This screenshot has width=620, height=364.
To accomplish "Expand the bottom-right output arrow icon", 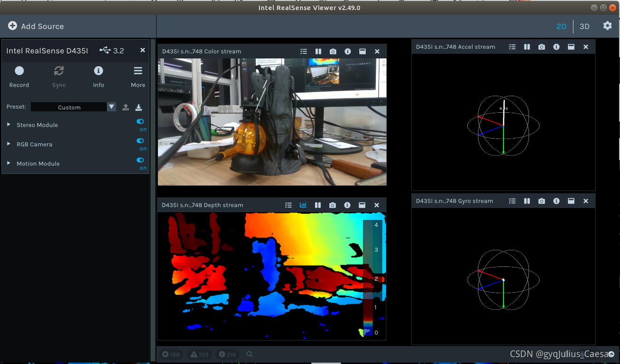I will coord(611,354).
